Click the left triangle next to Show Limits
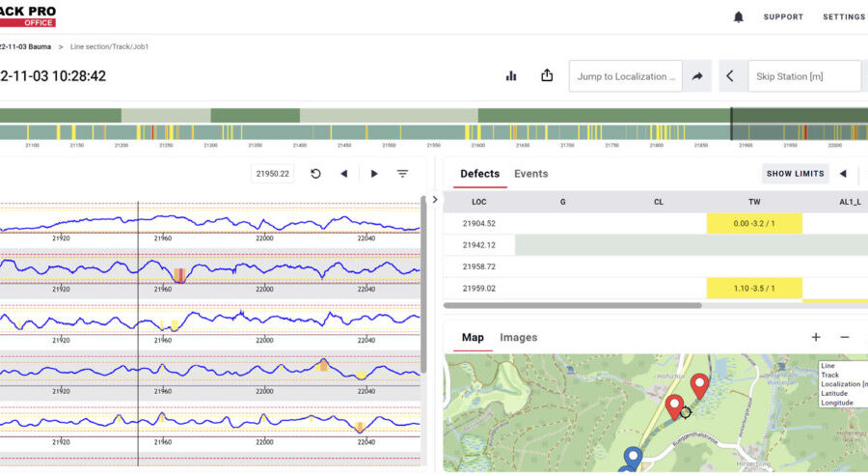 [x=843, y=174]
